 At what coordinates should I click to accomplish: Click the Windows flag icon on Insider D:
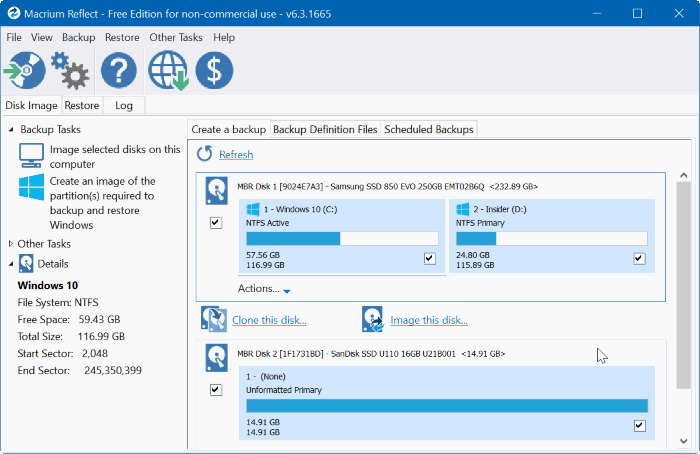pos(462,209)
